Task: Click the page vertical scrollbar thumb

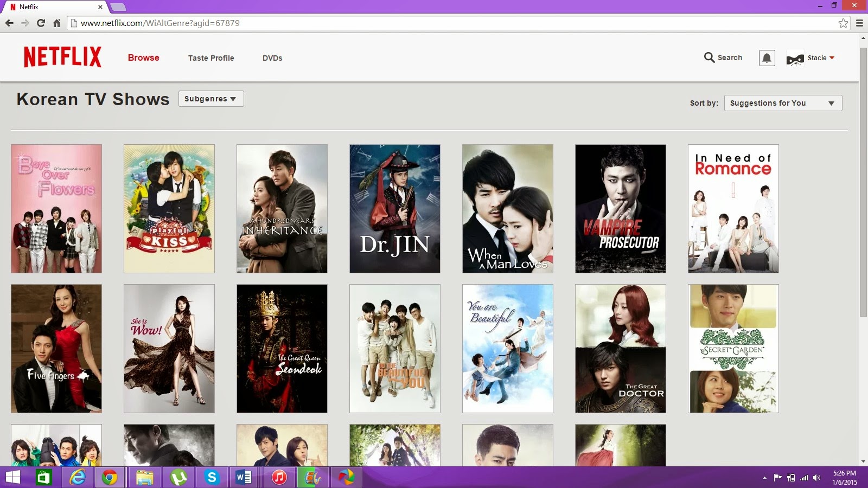Action: 863,182
